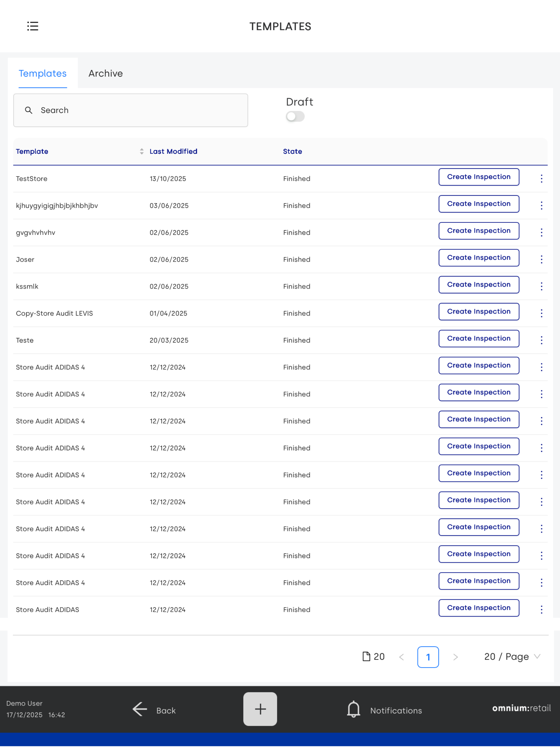Open the three-dot menu for kssmlk
The height and width of the screenshot is (747, 560).
542,286
